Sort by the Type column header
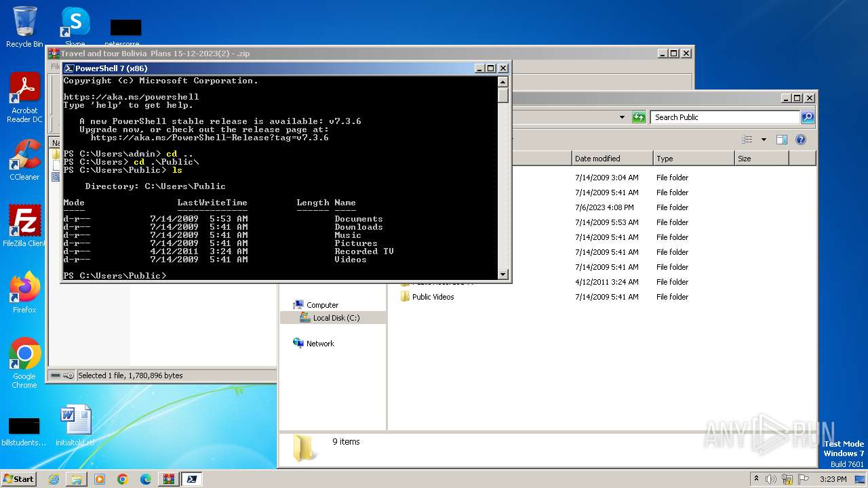 (694, 159)
